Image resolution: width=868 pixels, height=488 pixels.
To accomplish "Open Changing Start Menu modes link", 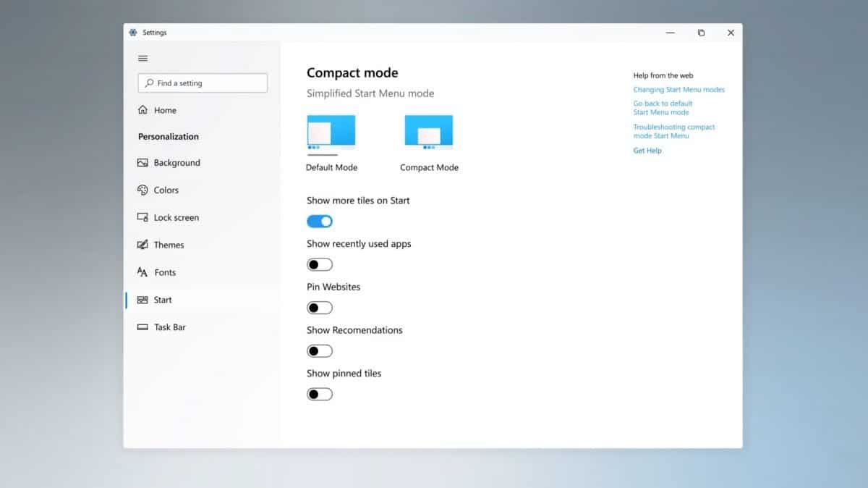I will (x=678, y=90).
